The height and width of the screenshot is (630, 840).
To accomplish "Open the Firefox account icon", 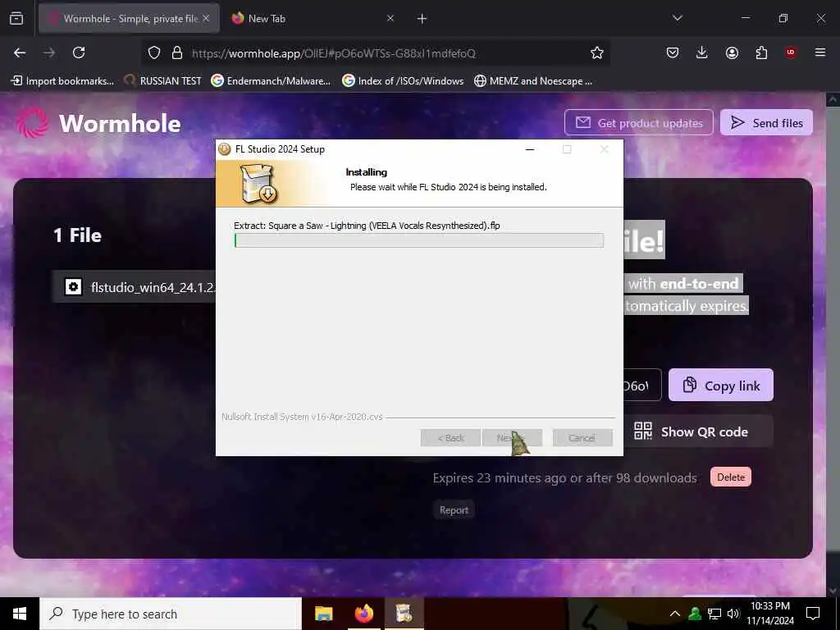I will point(732,52).
